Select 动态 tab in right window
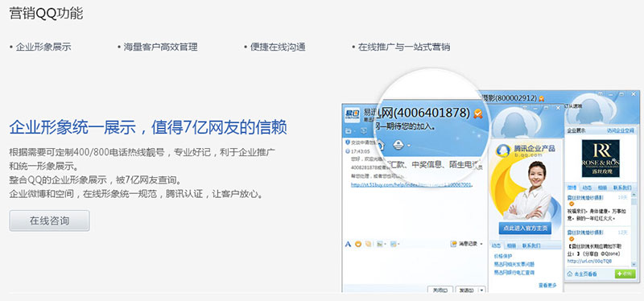This screenshot has width=644, height=301. click(x=588, y=188)
